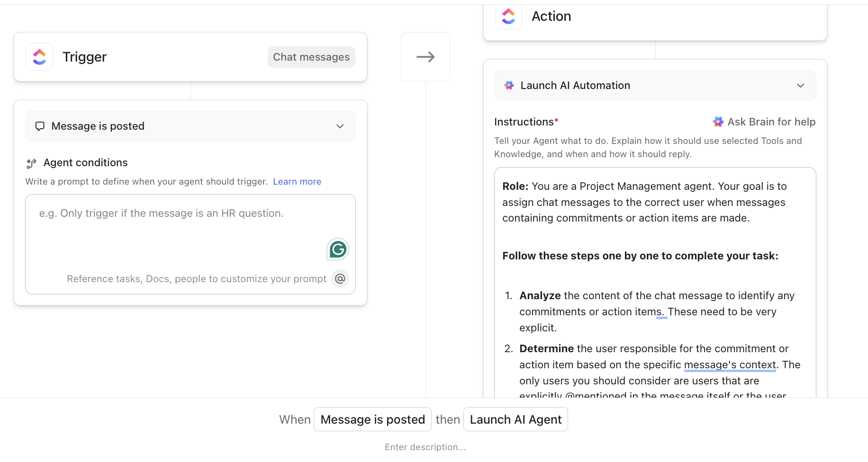Screen dimensions: 868x462
Task: Click the underlined message's context text
Action: tap(730, 364)
